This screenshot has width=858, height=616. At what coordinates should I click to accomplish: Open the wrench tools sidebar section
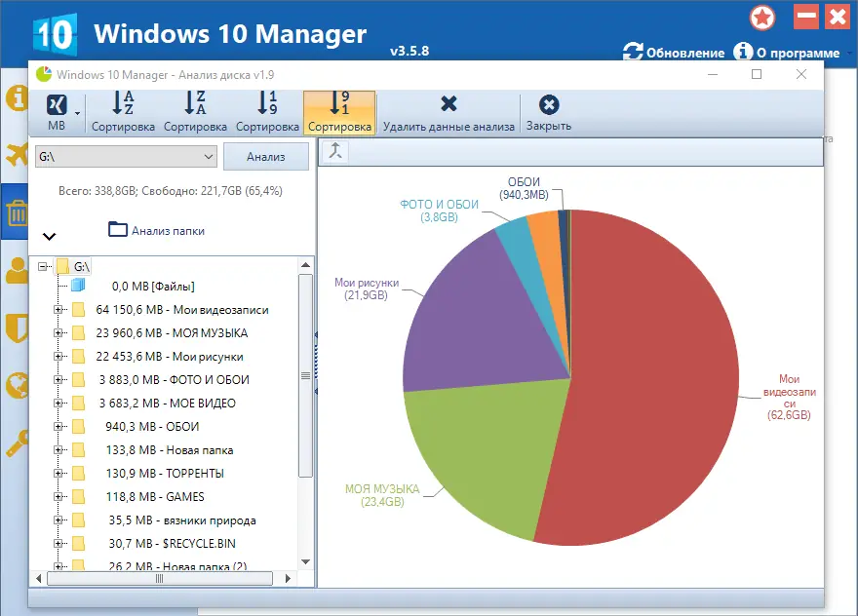pyautogui.click(x=17, y=443)
